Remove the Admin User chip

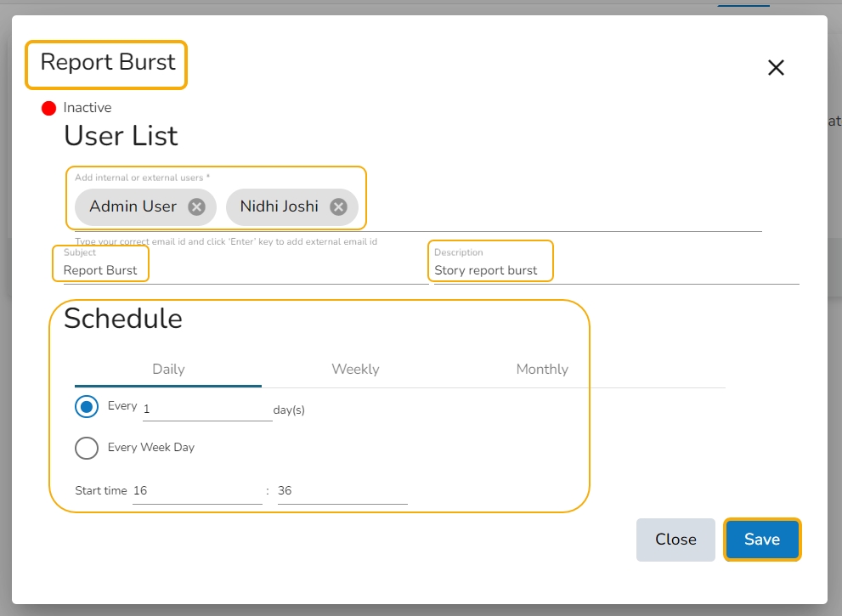[x=196, y=206]
